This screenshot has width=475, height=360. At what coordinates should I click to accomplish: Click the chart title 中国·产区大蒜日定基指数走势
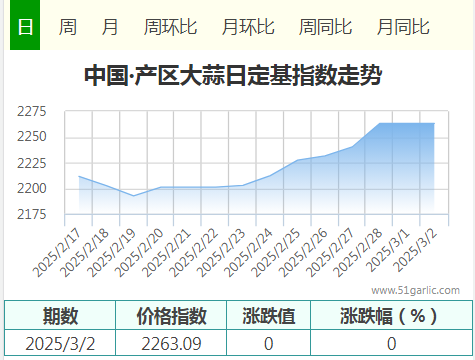[x=233, y=76]
